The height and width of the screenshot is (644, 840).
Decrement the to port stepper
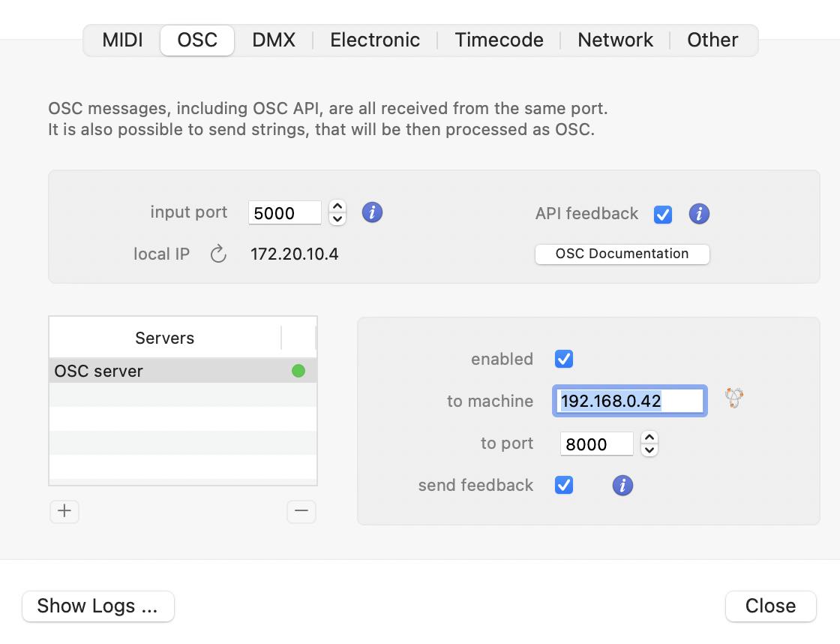tap(649, 450)
